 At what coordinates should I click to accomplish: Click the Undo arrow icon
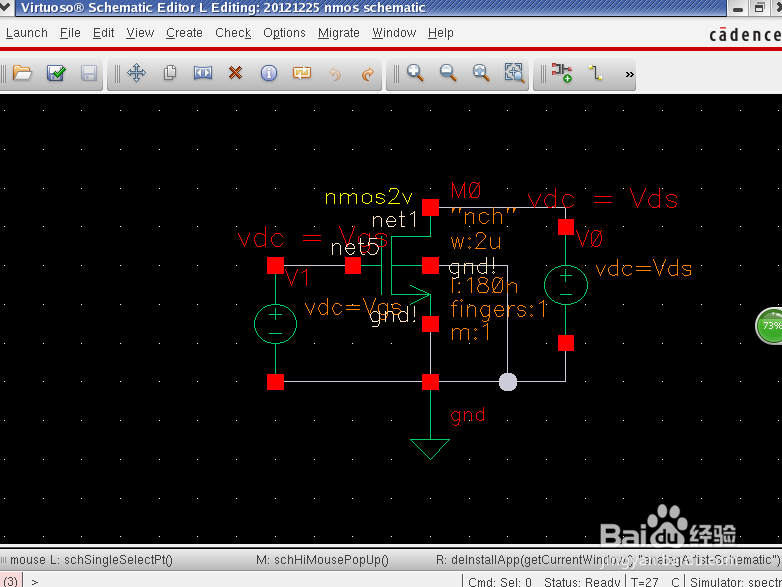[x=335, y=74]
